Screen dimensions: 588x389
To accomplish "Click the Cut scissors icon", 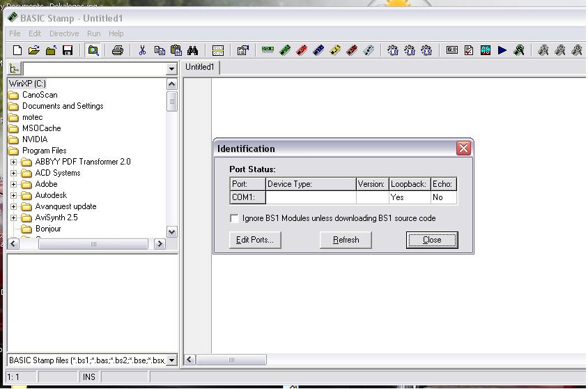I will click(142, 50).
